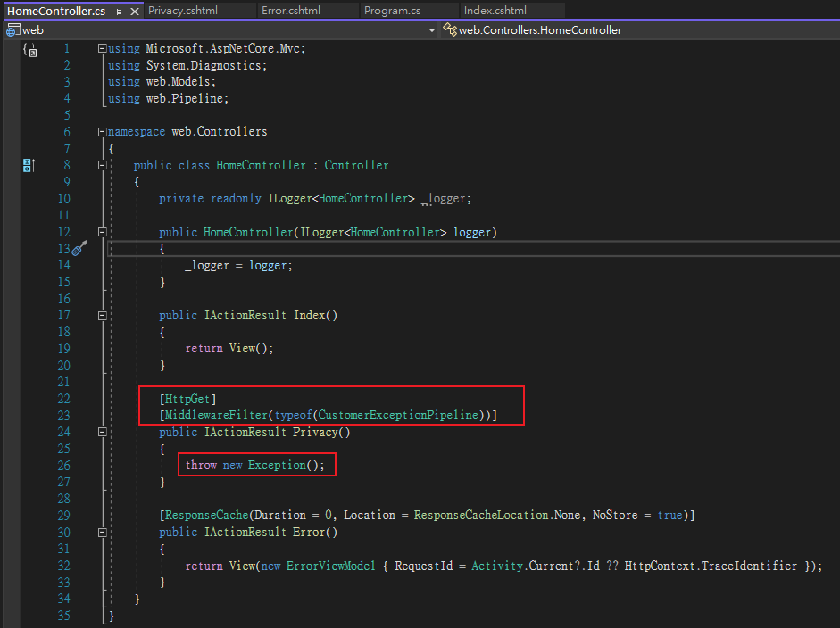
Task: Collapse the namespace web.Controllers block
Action: (102, 132)
